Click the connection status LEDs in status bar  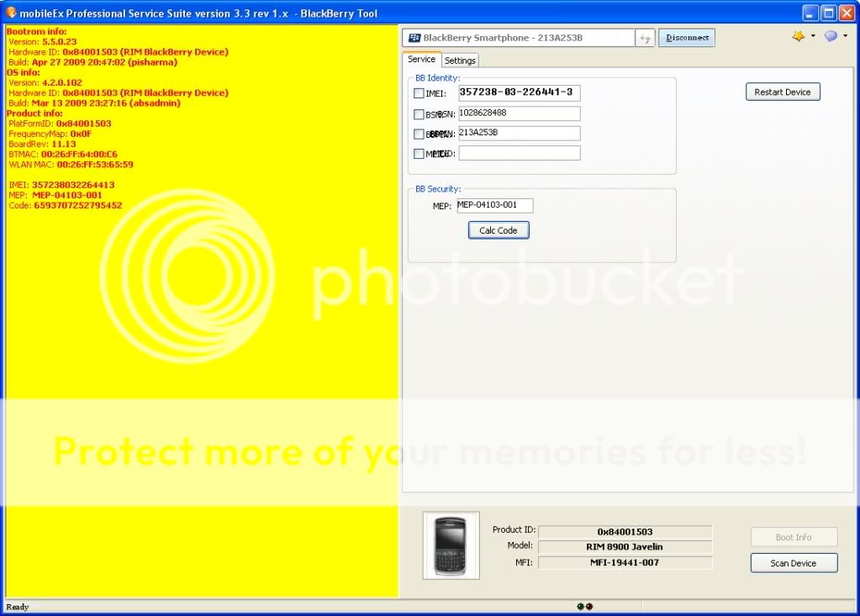584,606
